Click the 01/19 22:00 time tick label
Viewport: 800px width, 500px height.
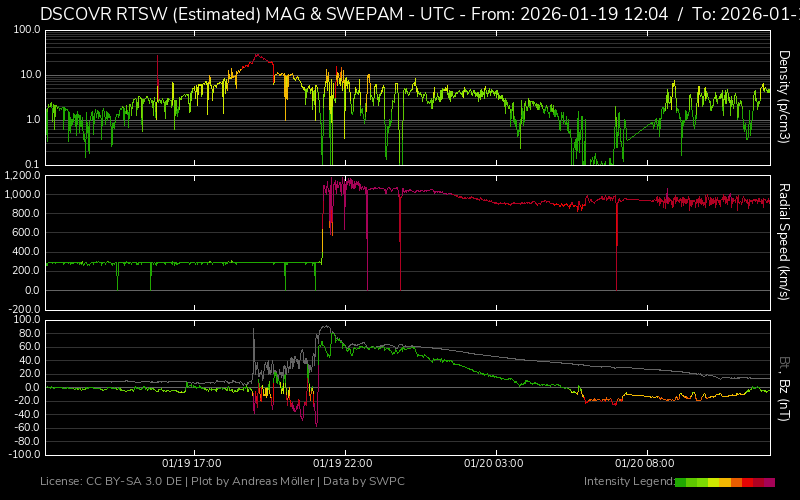point(343,464)
